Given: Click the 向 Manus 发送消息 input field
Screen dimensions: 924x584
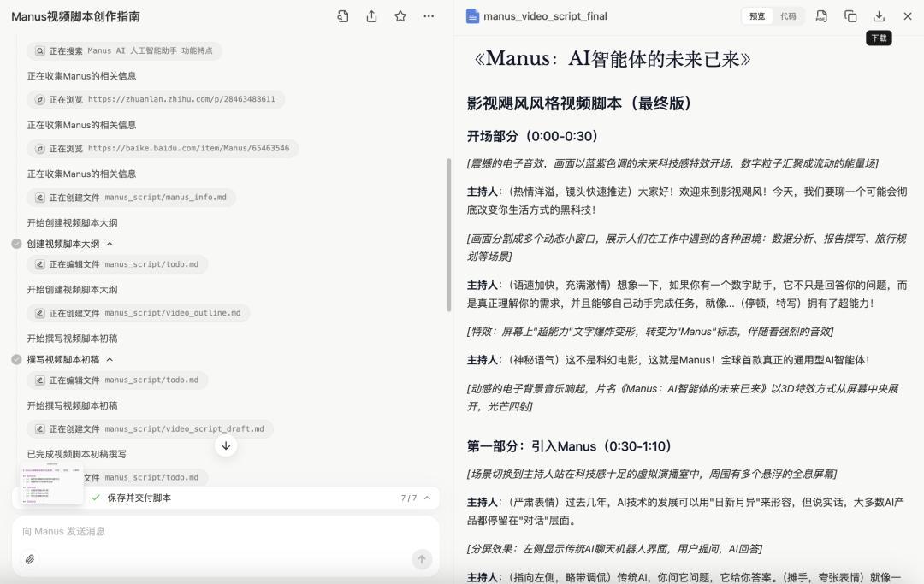Looking at the screenshot, I should tap(222, 532).
